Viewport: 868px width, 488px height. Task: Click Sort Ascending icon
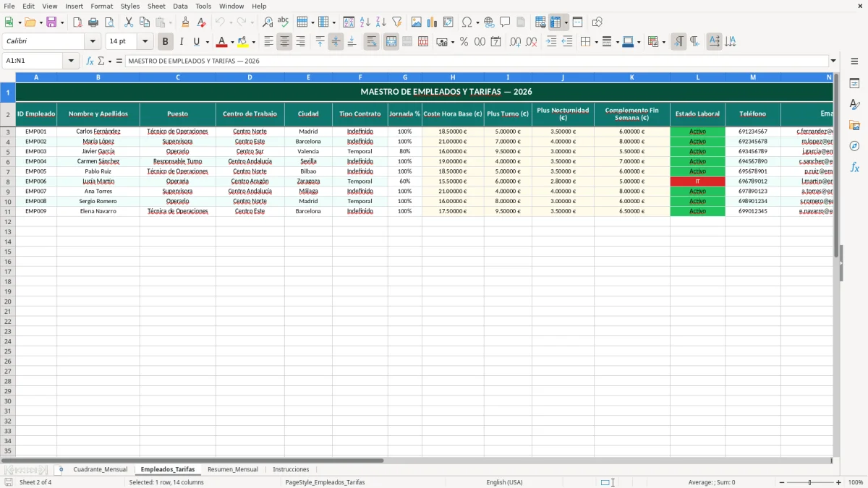coord(365,22)
